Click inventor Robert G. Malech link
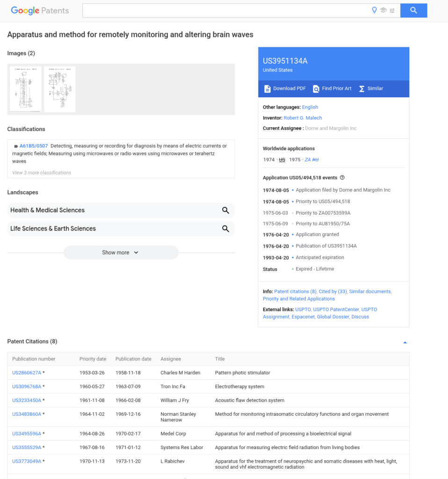This screenshot has height=479, width=448. [x=303, y=118]
